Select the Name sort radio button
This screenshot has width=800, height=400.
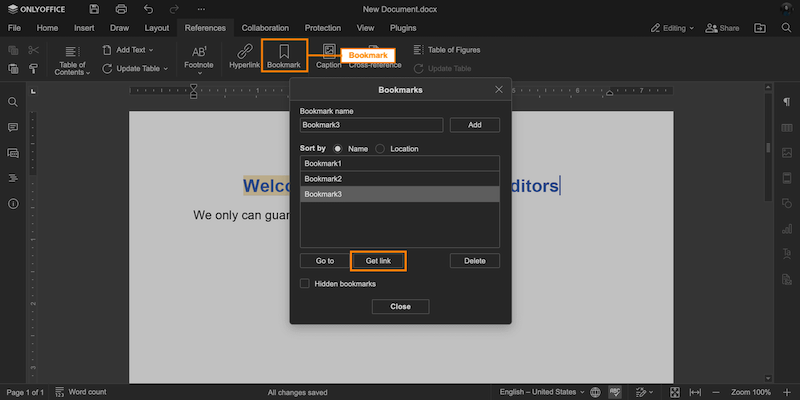(338, 148)
